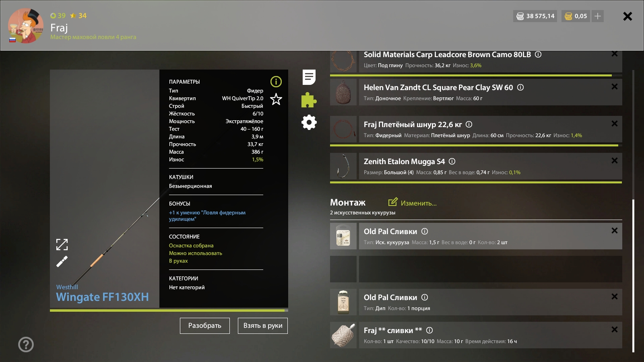Remove Old Pal Сливки dip
The width and height of the screenshot is (644, 362).
coord(615,296)
